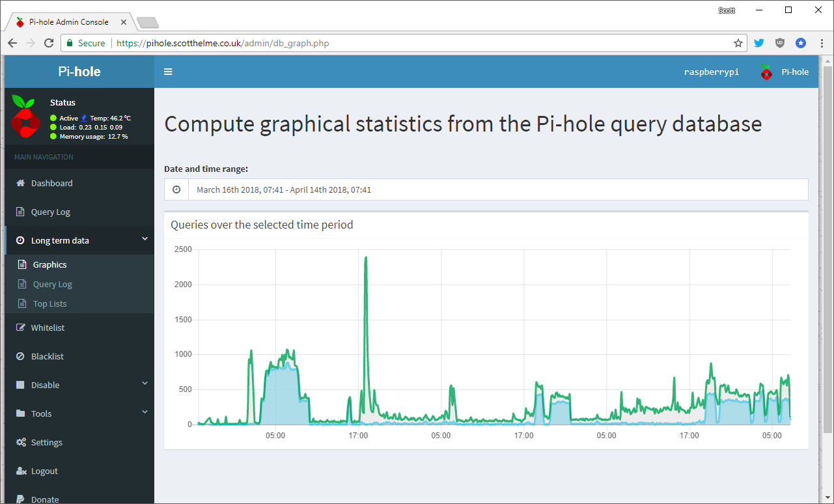Click the bookmark star in the address bar
This screenshot has height=504, width=834.
click(x=738, y=43)
